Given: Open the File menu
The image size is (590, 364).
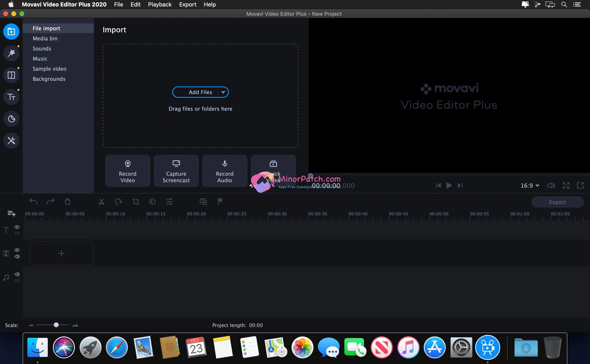Looking at the screenshot, I should pyautogui.click(x=118, y=4).
